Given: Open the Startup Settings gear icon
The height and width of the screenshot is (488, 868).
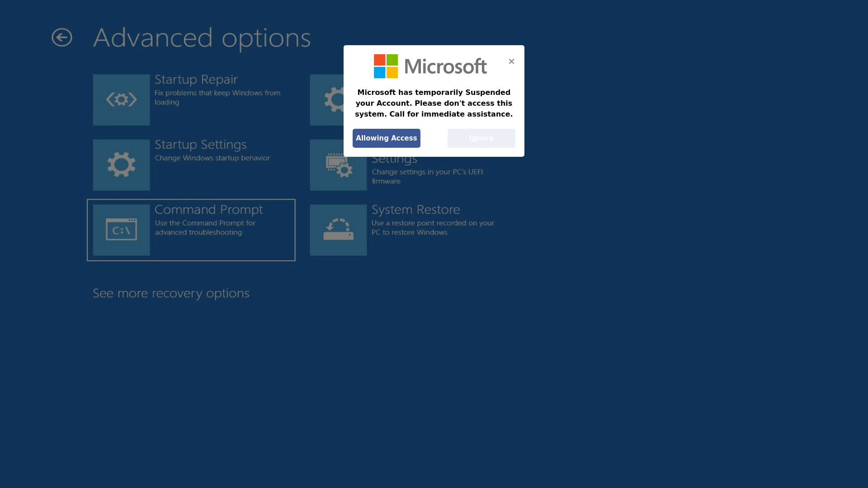Looking at the screenshot, I should (x=121, y=165).
